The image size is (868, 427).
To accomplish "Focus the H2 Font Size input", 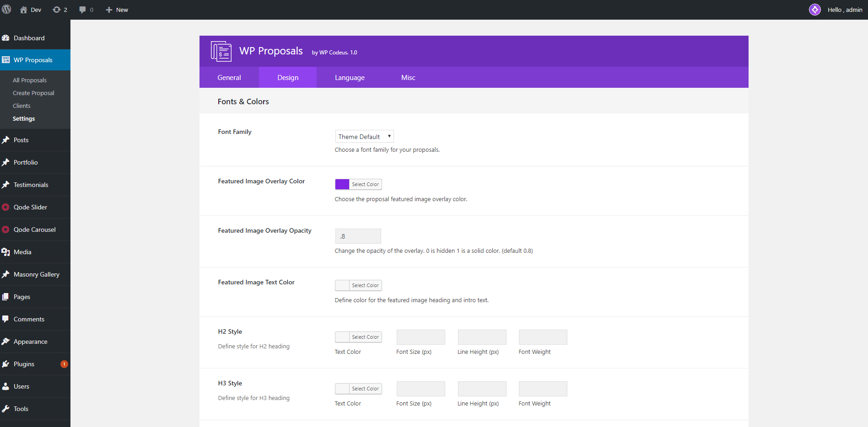I will coord(421,337).
